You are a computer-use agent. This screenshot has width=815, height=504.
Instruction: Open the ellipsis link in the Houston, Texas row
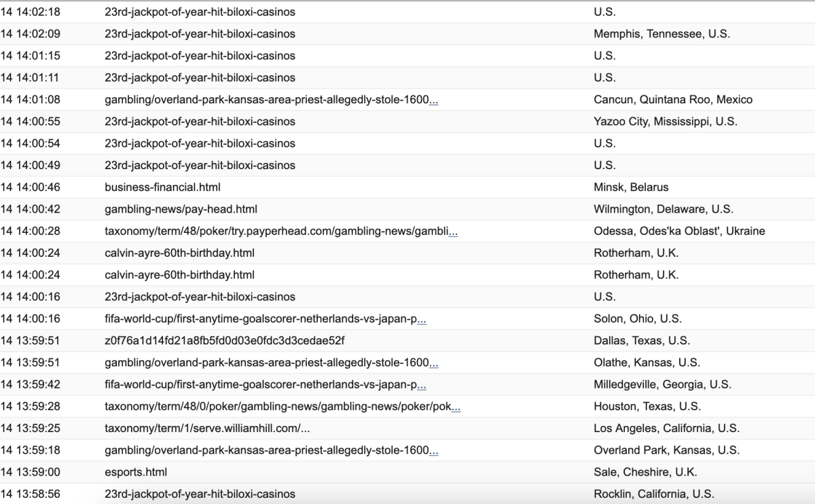(x=456, y=406)
